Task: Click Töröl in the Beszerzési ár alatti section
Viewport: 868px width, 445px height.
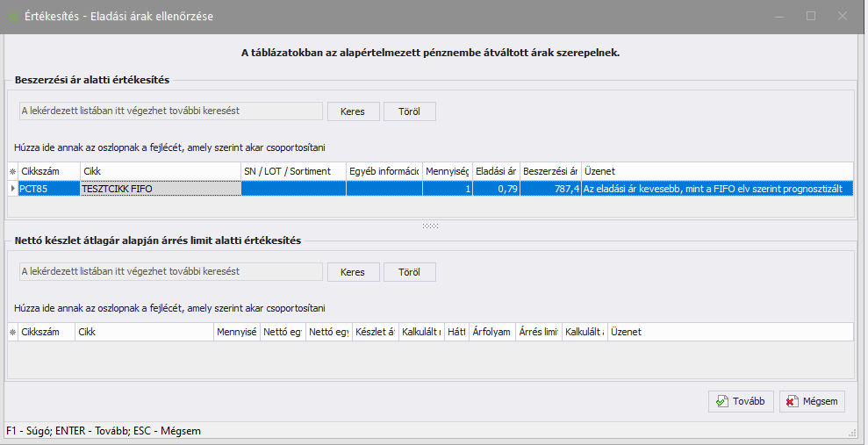Action: click(x=409, y=111)
